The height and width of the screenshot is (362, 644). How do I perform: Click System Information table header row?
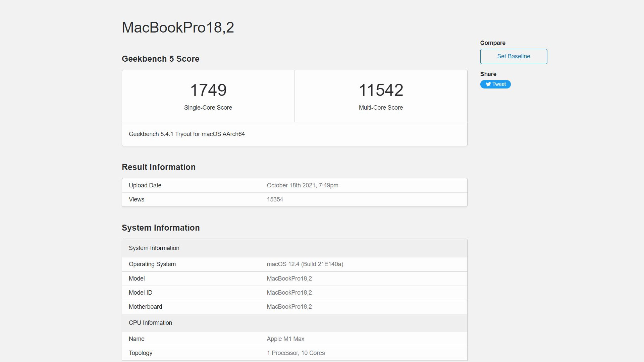[x=294, y=248]
